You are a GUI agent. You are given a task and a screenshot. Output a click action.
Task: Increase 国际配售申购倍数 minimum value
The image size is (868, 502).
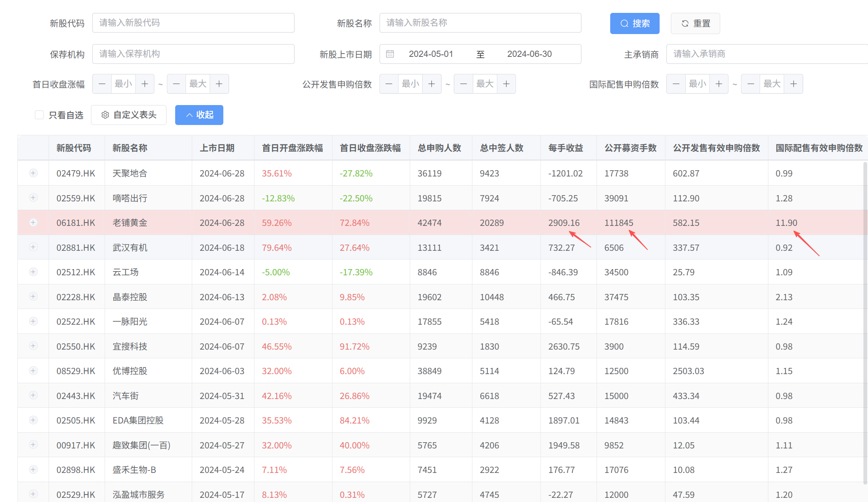[x=719, y=84]
